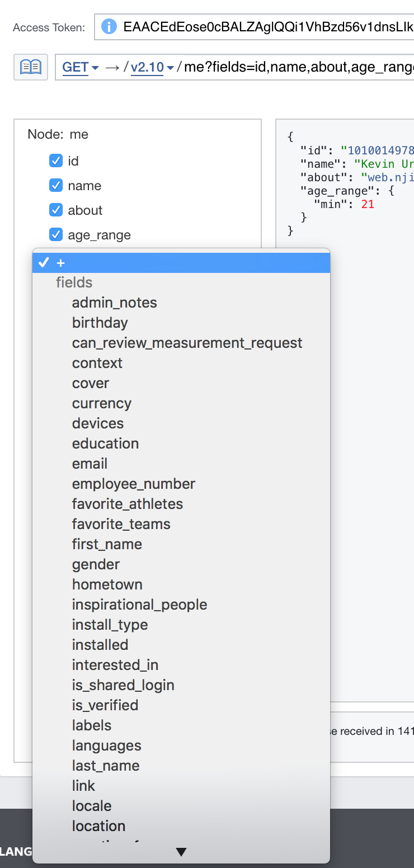Click the access token info icon
This screenshot has width=414, height=868.
click(x=109, y=26)
